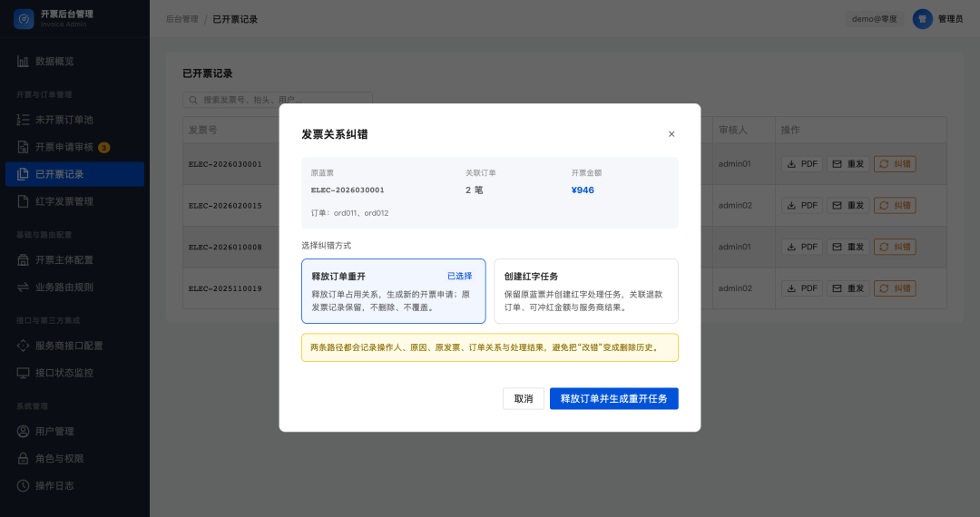Click the yellow audit notice banner

pyautogui.click(x=489, y=347)
